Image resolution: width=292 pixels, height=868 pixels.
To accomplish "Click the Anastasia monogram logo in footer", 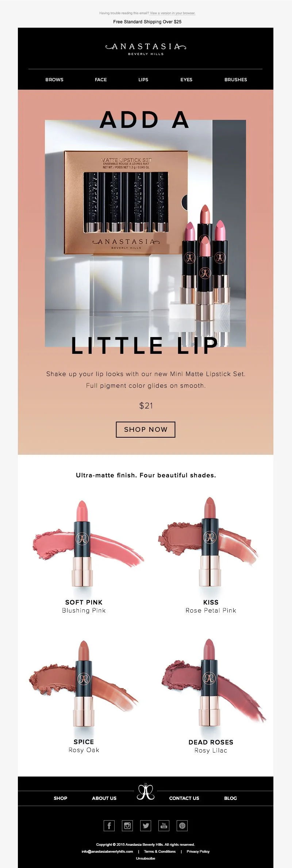I will pyautogui.click(x=146, y=791).
